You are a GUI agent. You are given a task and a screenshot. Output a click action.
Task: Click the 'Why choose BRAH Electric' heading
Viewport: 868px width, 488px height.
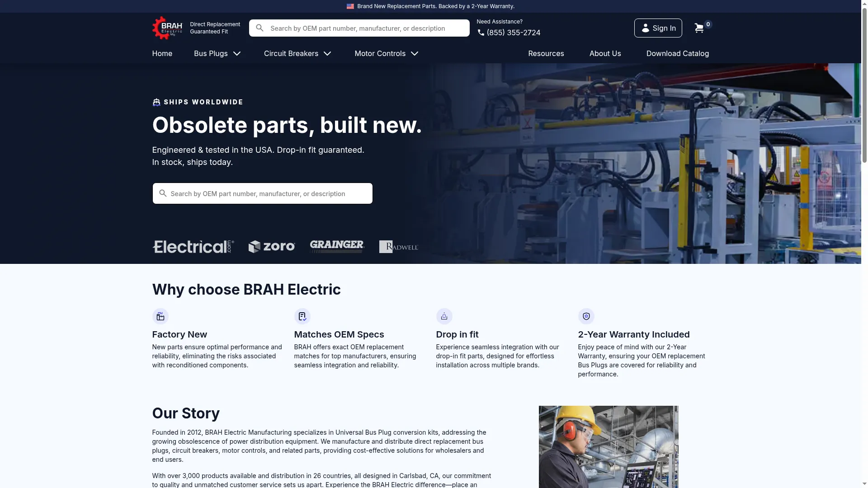tap(246, 290)
